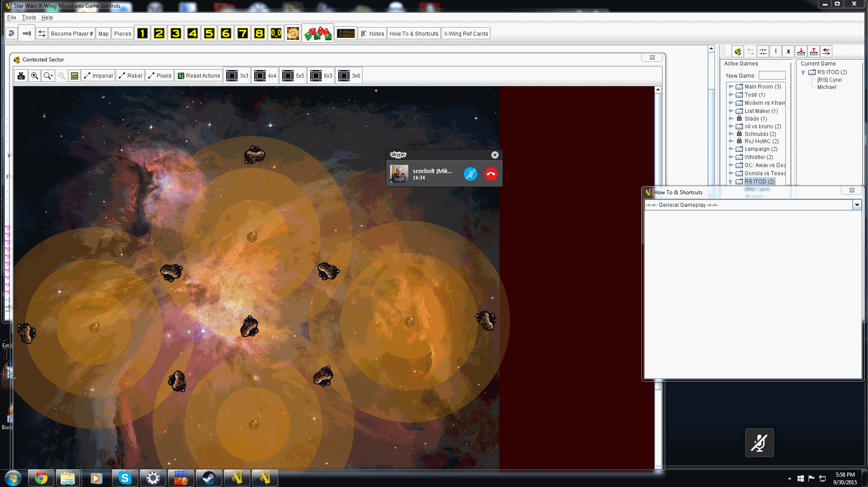Screen dimensions: 868x487
Task: Select the yellow number 5 player button
Action: 209,33
